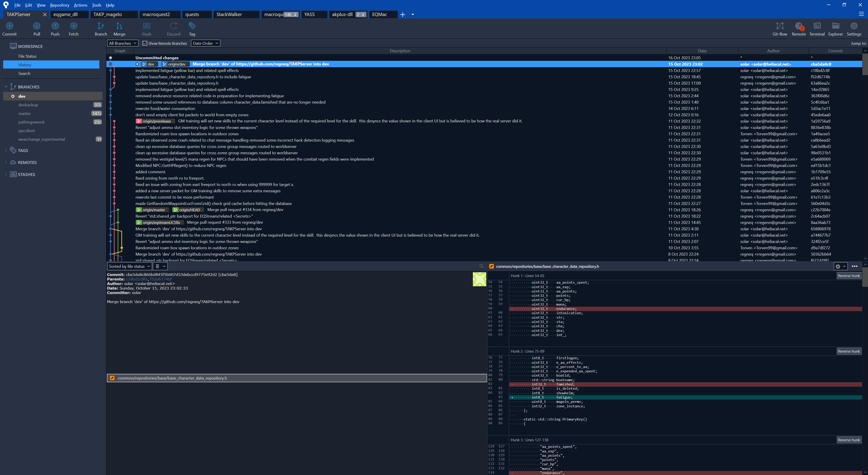Switch to the macroquest2 tab
This screenshot has width=868, height=475.
click(156, 14)
